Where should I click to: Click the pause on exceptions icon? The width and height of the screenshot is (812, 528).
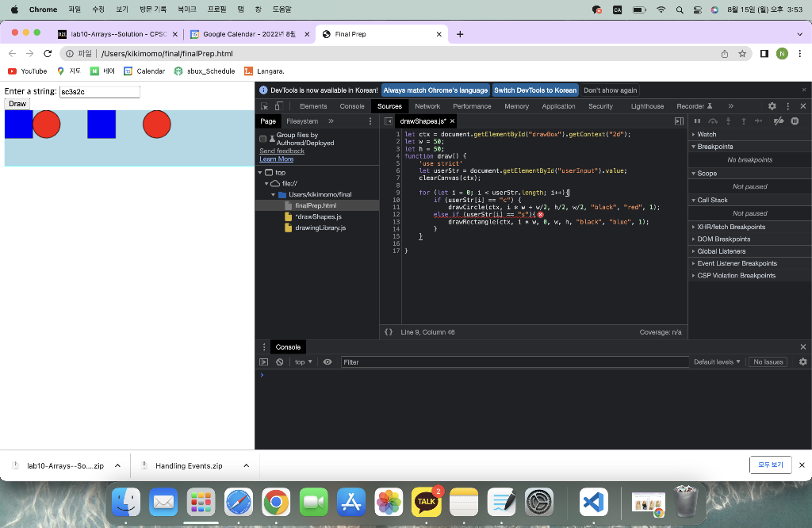click(x=795, y=121)
